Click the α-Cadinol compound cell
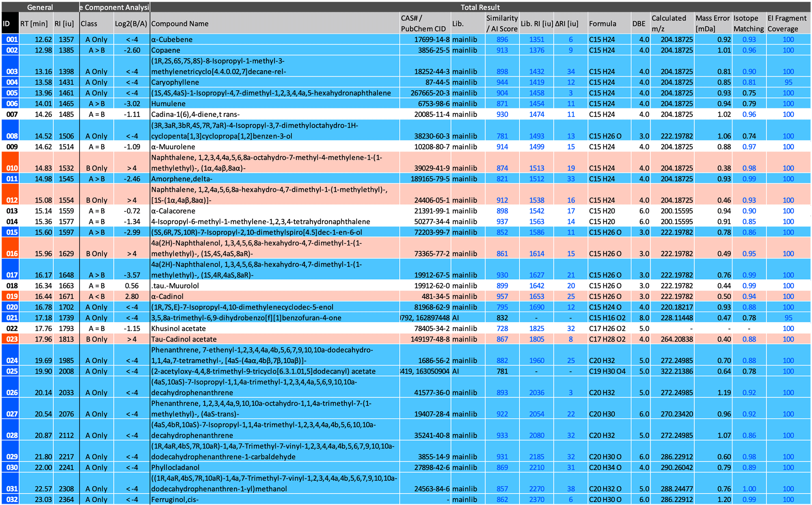The width and height of the screenshot is (812, 505). click(167, 297)
